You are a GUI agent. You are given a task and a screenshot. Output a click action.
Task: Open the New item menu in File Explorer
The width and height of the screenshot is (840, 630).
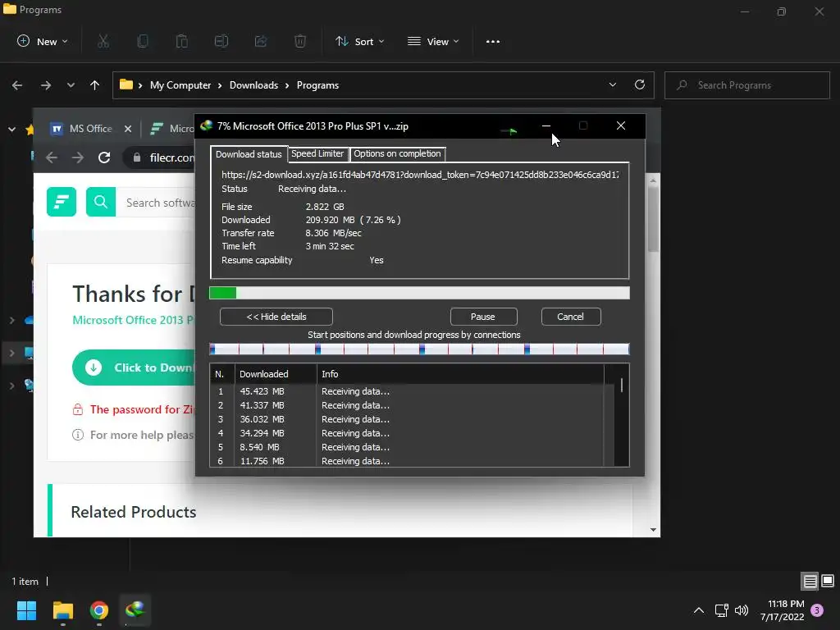tap(43, 41)
